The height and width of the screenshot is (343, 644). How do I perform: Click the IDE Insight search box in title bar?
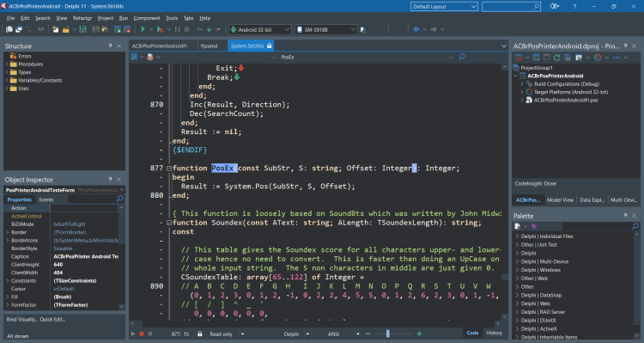pos(512,7)
